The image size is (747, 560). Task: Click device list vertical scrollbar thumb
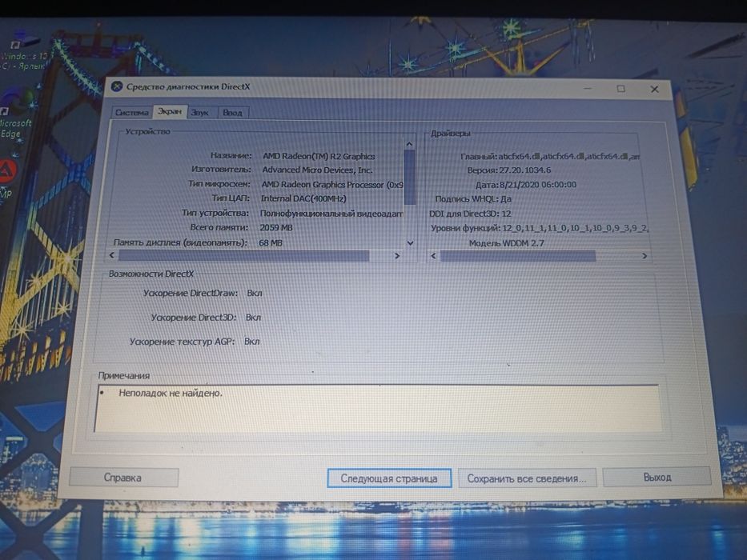pyautogui.click(x=409, y=177)
